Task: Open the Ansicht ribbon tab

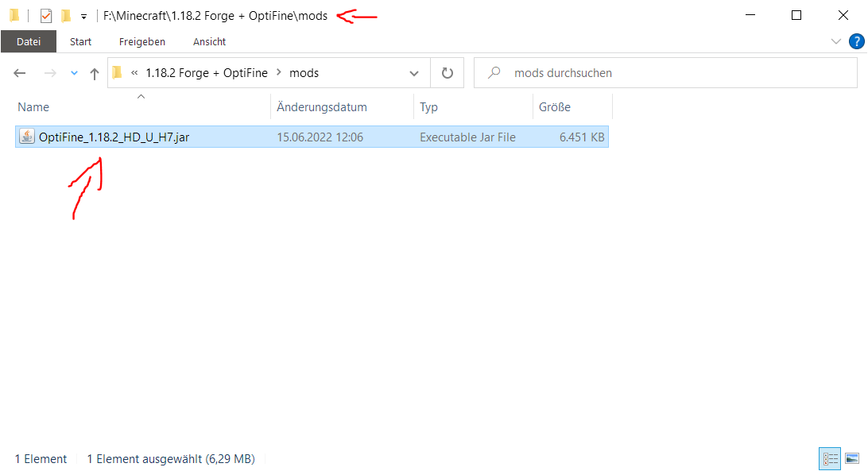Action: coord(209,41)
